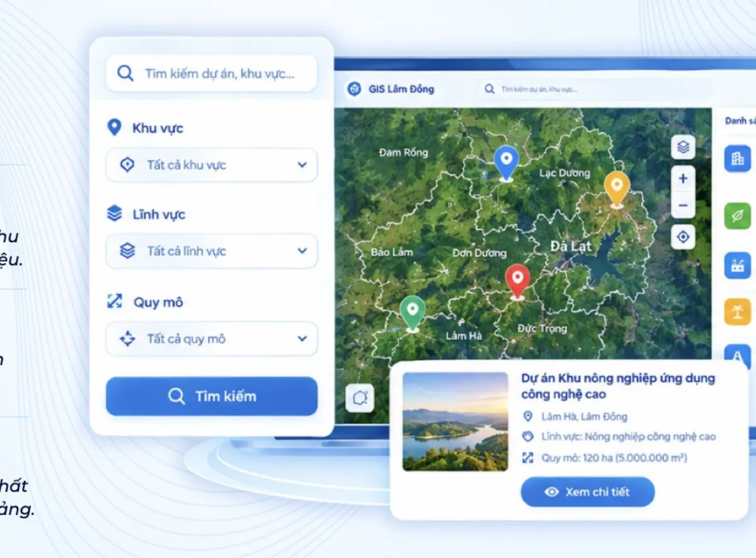Screen dimensions: 756x558
Task: Click the project lake landscape thumbnail
Action: [x=455, y=421]
